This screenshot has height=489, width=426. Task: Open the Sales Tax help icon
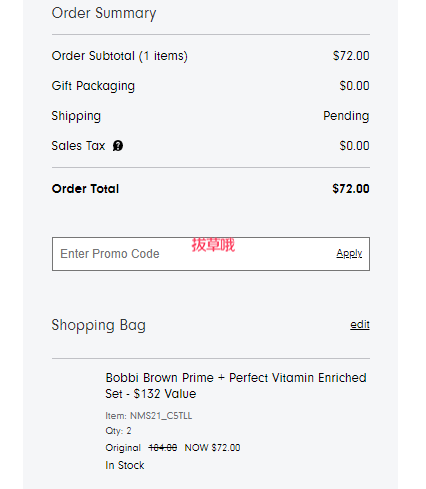(118, 146)
